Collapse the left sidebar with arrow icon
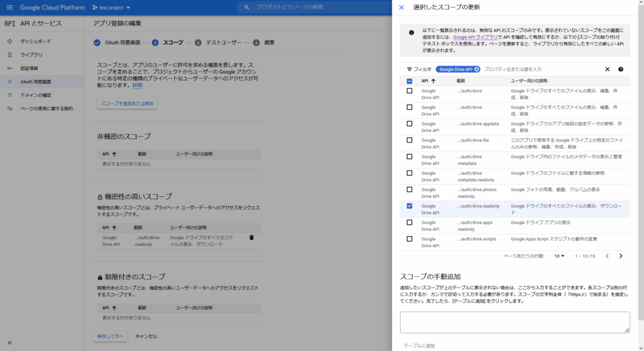The width and height of the screenshot is (644, 351). tap(9, 343)
